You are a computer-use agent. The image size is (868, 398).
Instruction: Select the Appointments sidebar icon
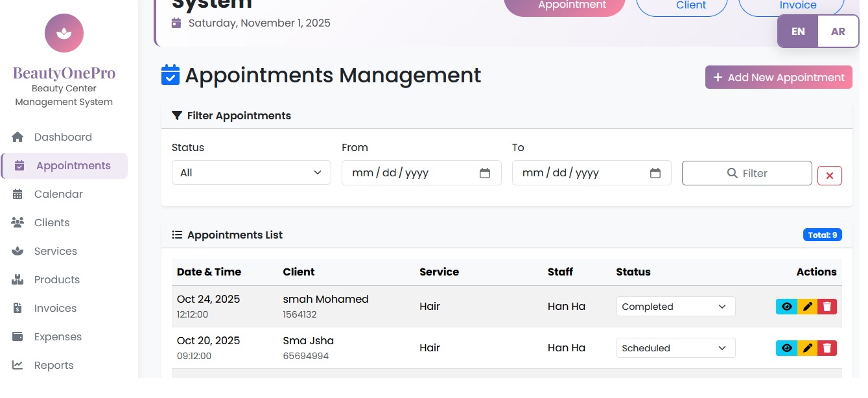tap(18, 165)
